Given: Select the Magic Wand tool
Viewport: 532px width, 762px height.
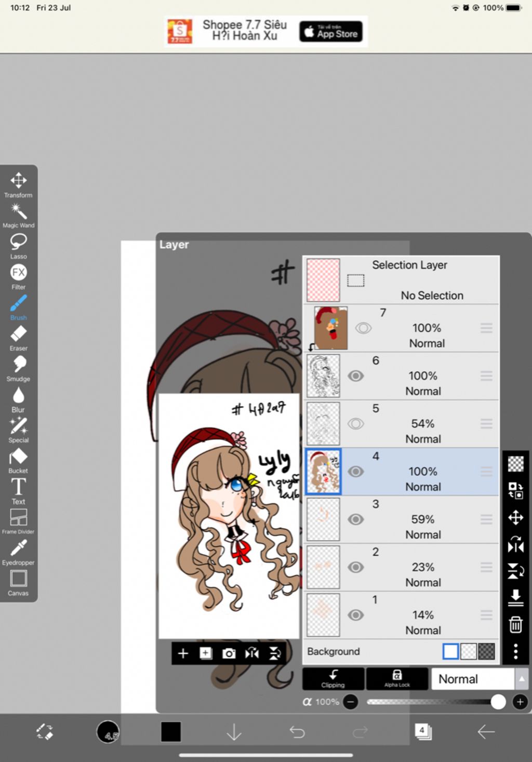Looking at the screenshot, I should 18,216.
